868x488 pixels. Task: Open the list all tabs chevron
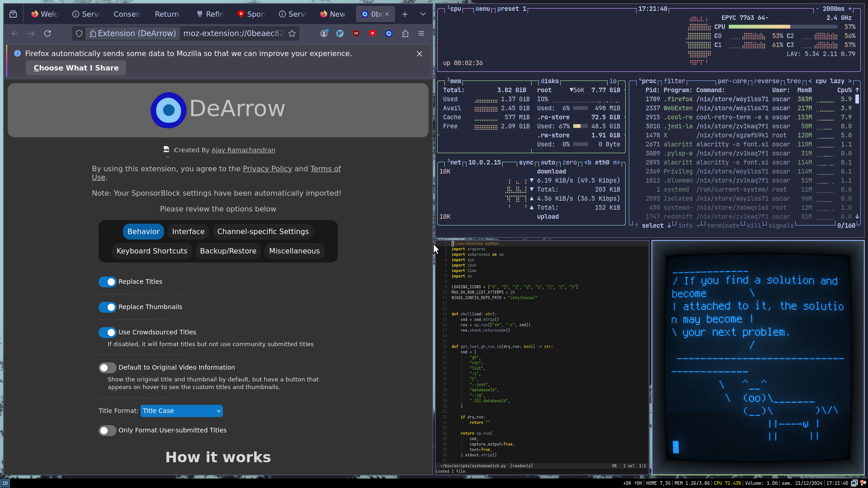tap(423, 14)
